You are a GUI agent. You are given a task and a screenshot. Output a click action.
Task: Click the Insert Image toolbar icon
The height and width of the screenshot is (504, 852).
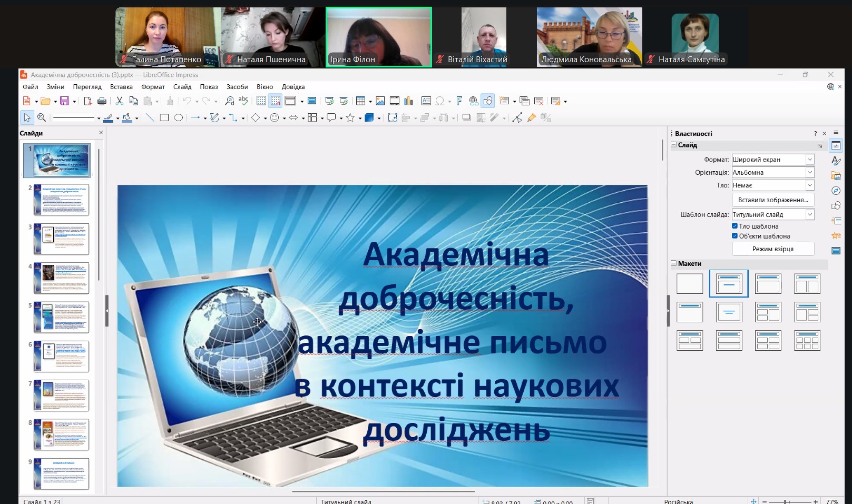(380, 101)
